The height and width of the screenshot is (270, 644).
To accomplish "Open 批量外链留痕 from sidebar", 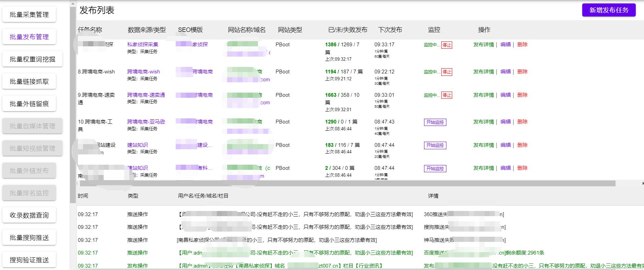I will coord(29,104).
